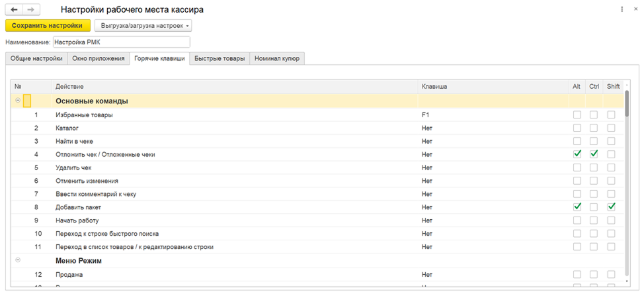Screen dimensions: 644x292
Task: Open the Номинал купюр tab
Action: tap(277, 59)
